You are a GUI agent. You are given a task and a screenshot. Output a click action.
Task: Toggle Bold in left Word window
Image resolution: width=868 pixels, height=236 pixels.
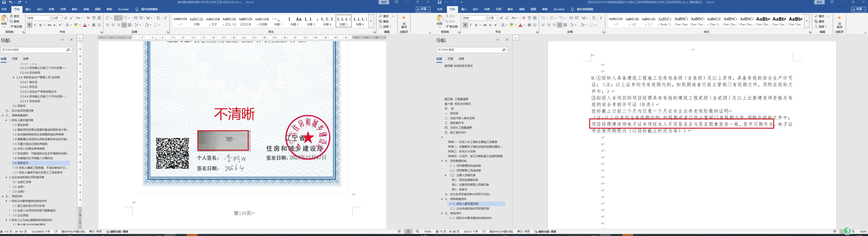(x=30, y=25)
